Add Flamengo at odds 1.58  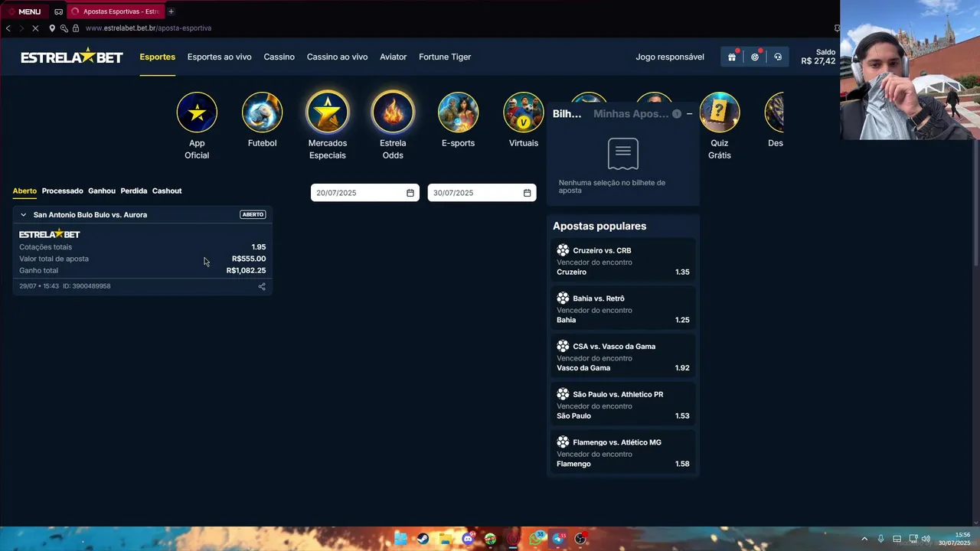(x=622, y=453)
